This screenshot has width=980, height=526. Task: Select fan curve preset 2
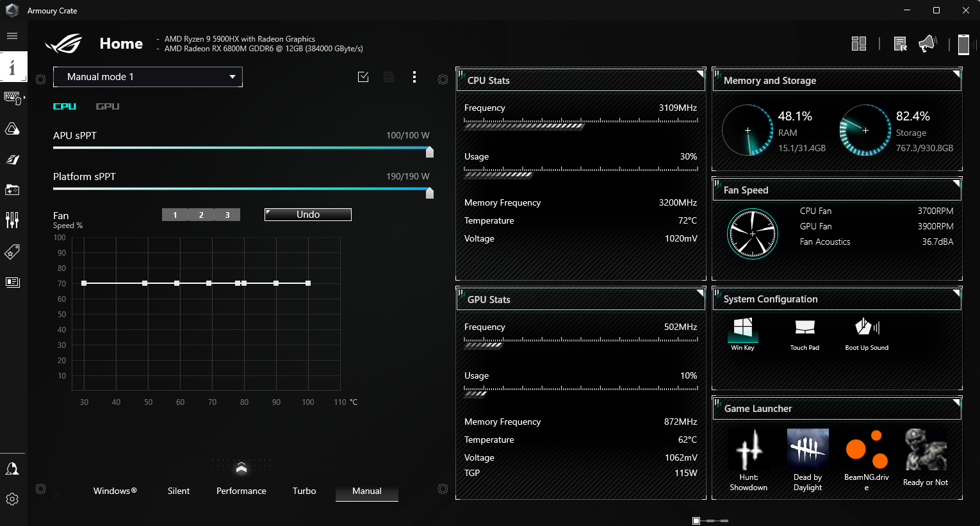[x=201, y=215]
